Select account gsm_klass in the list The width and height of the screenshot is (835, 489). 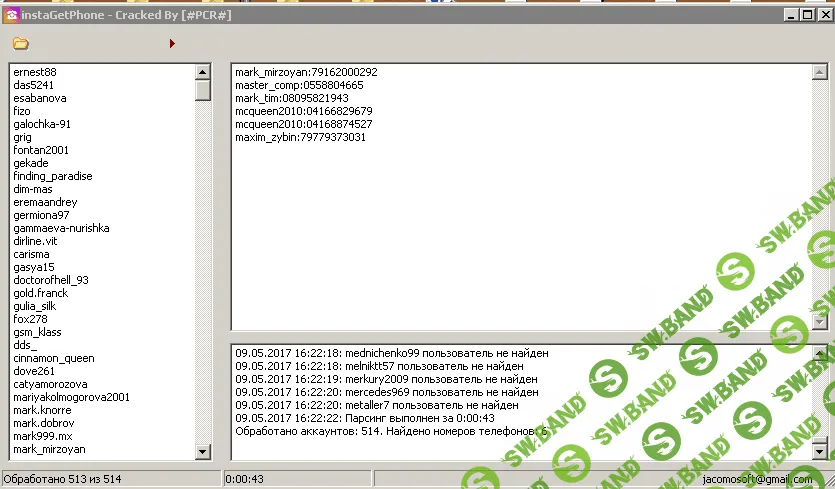pos(37,332)
